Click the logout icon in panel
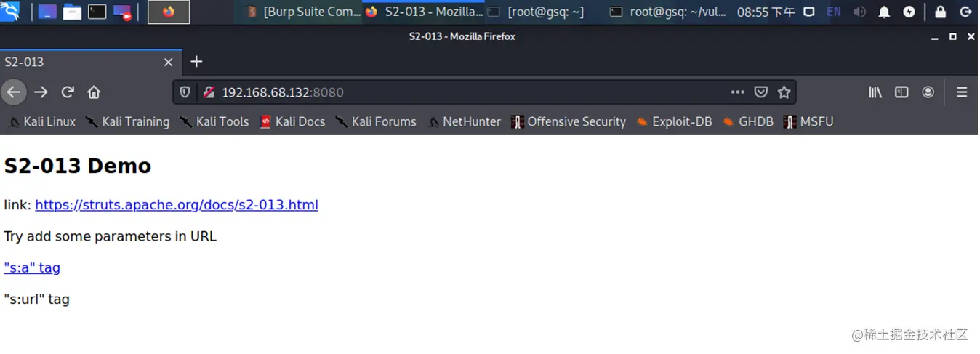980x354 pixels. click(965, 12)
